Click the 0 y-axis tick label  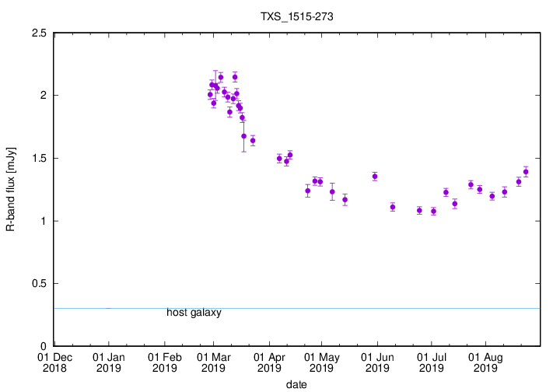pyautogui.click(x=43, y=346)
